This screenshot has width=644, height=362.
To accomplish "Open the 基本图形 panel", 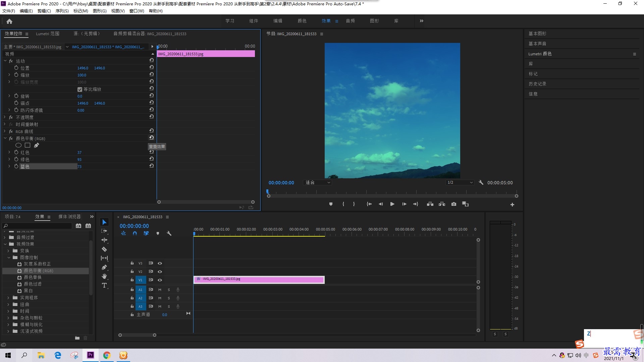I will tap(537, 34).
